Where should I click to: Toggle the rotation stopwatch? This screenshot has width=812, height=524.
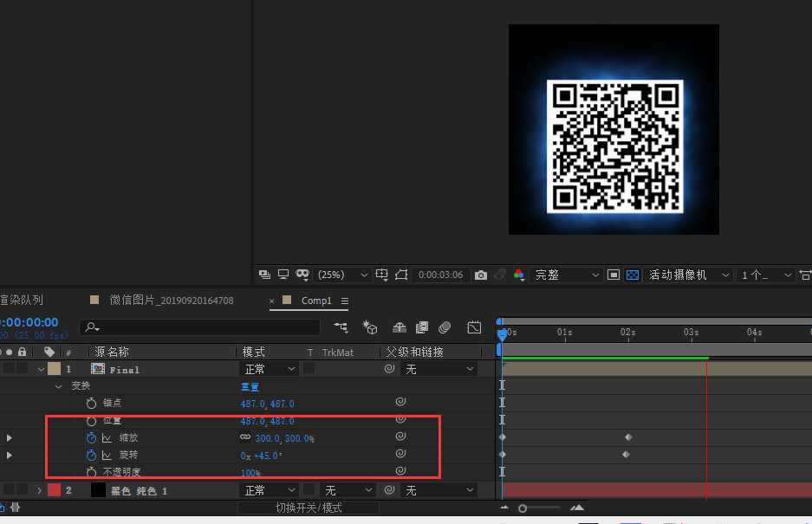[x=91, y=455]
